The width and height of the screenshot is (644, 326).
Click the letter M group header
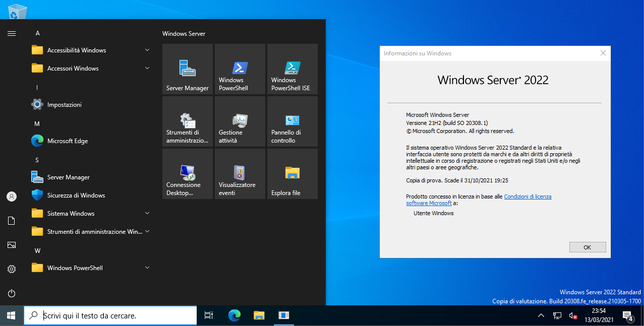click(x=37, y=124)
